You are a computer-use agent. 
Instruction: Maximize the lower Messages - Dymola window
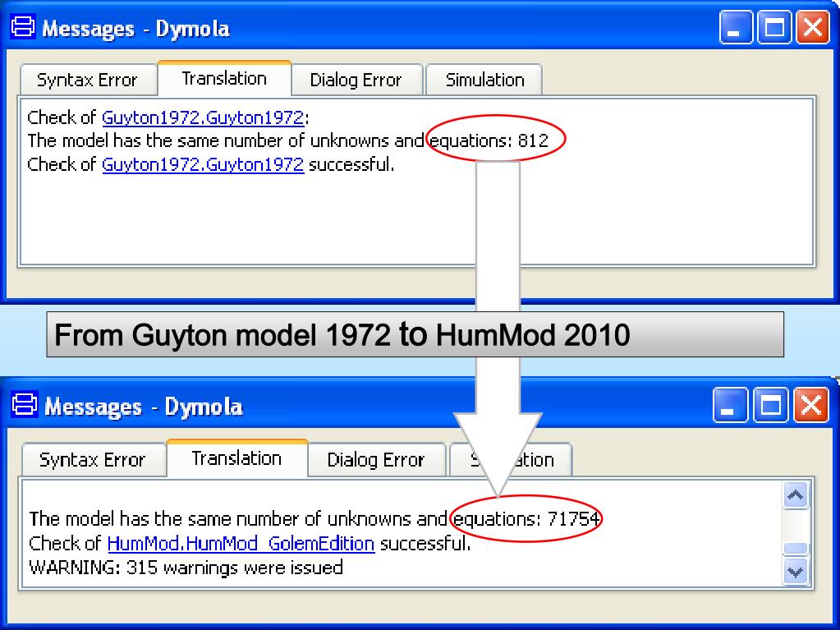[x=771, y=404]
